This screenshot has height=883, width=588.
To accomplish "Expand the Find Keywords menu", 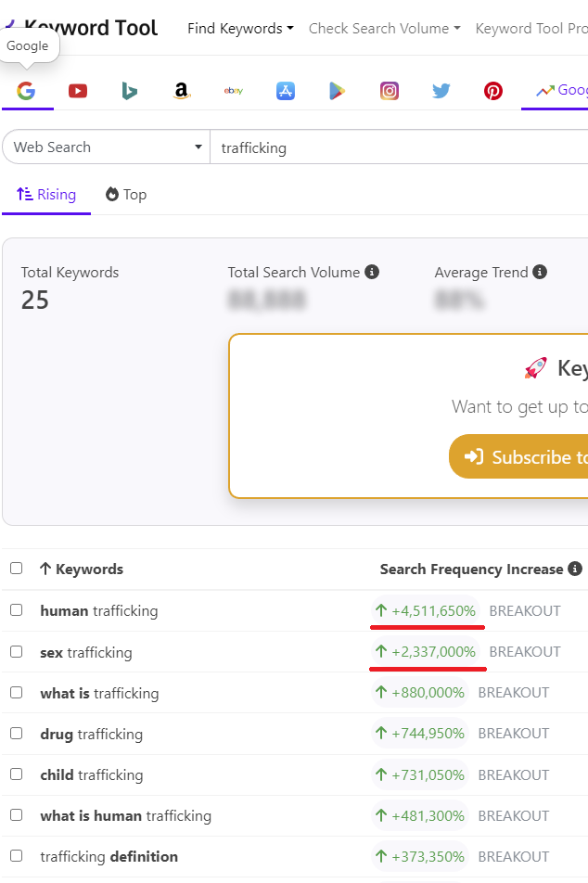I will pyautogui.click(x=240, y=29).
